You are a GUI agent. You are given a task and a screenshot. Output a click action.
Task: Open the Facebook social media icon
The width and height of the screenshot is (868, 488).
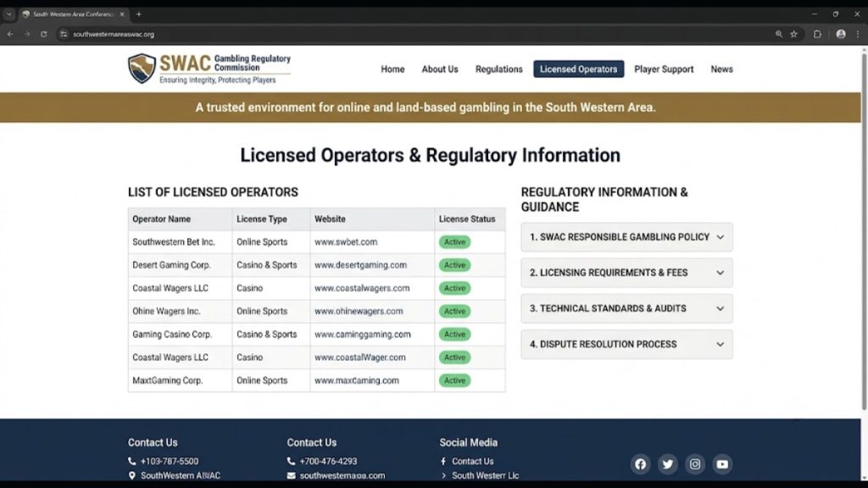(x=640, y=464)
